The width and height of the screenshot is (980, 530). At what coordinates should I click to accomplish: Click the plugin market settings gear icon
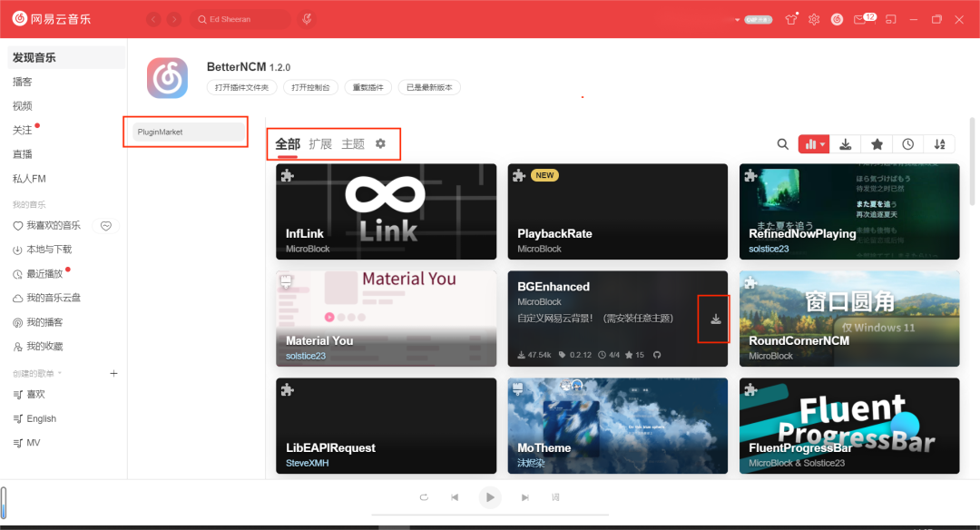pyautogui.click(x=380, y=143)
